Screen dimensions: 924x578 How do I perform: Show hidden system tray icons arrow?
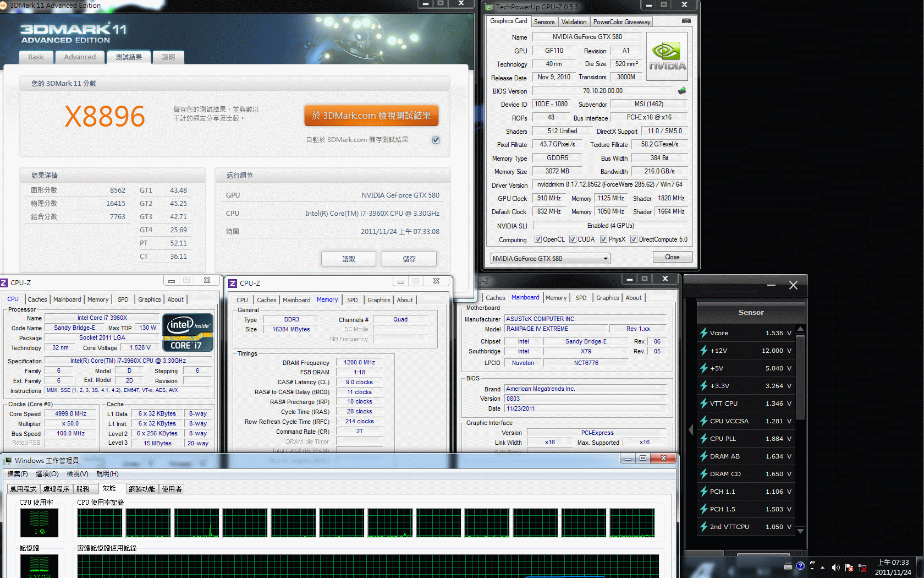[x=823, y=568]
